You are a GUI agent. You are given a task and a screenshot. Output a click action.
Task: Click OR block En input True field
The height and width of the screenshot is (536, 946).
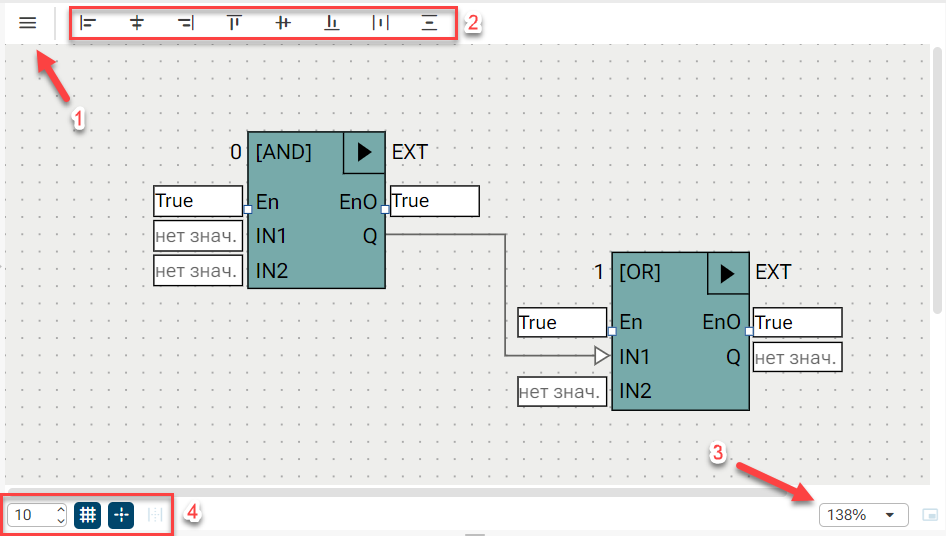(x=562, y=322)
